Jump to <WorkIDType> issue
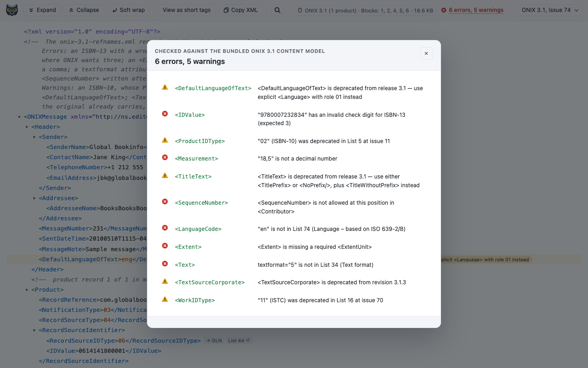 [195, 300]
